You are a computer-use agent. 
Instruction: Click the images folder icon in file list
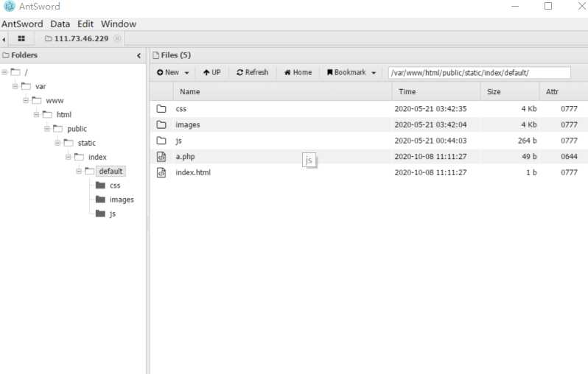(161, 124)
